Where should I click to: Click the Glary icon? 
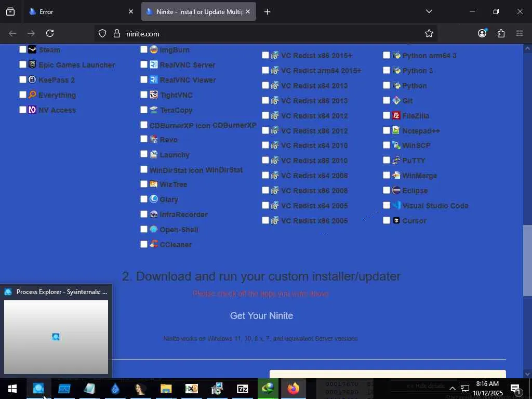[154, 199]
